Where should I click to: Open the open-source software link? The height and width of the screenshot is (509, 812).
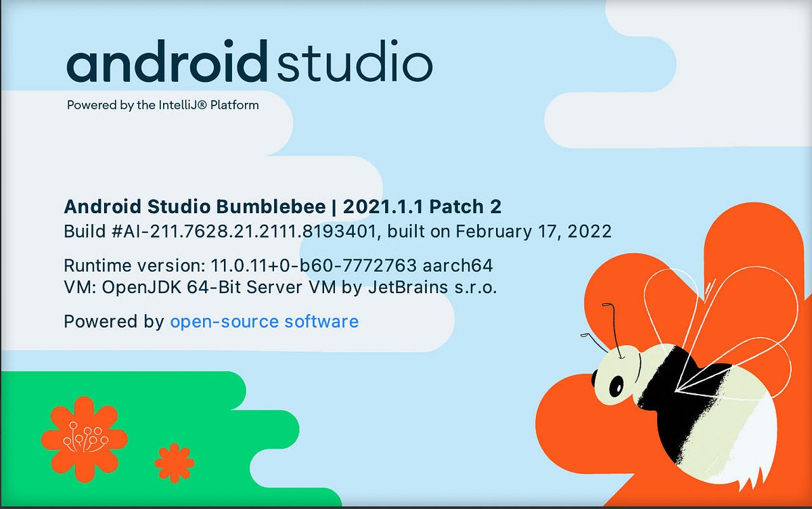(265, 322)
